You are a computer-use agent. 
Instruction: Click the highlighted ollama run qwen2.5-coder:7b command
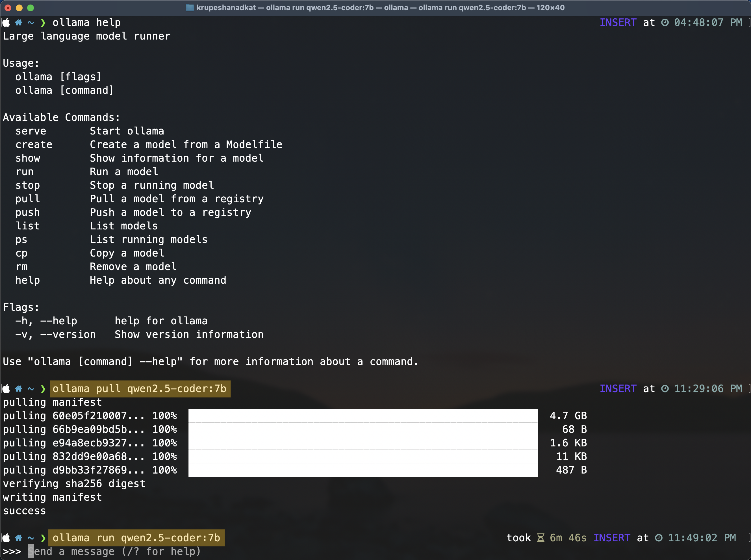coord(136,538)
